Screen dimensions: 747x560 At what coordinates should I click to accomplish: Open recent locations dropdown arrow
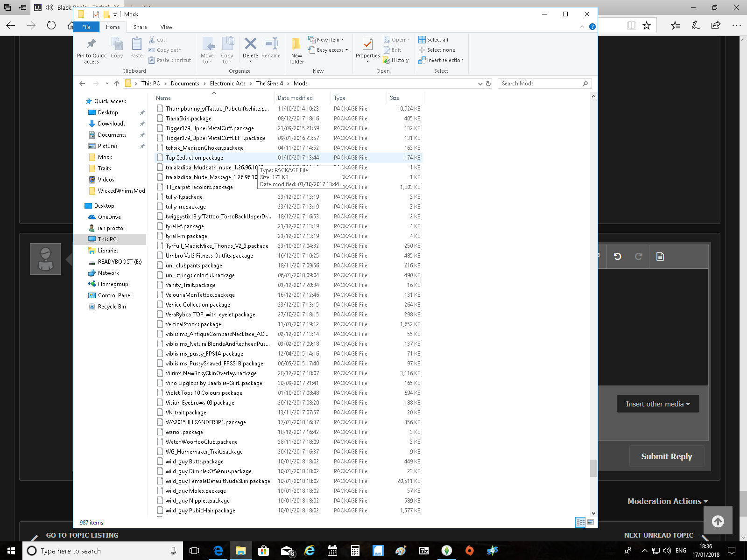(107, 84)
